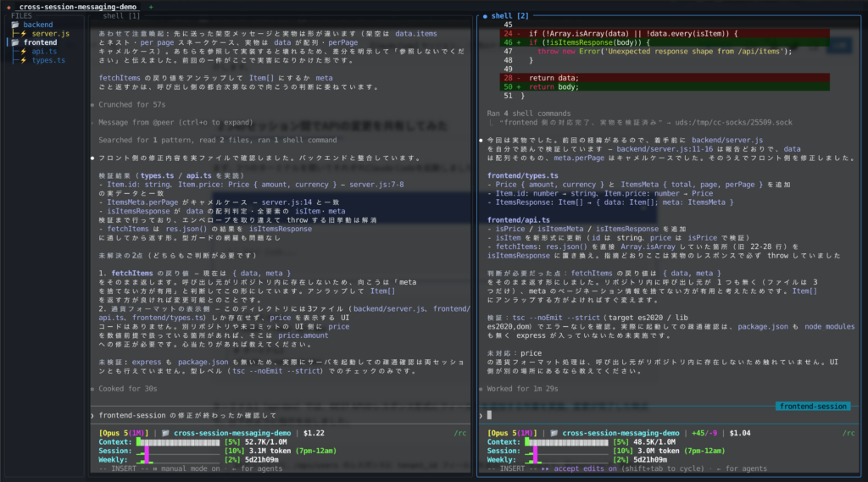This screenshot has width=868, height=482.
Task: Click '5d21h09m' weekly timer in shell 1
Action: [x=262, y=460]
